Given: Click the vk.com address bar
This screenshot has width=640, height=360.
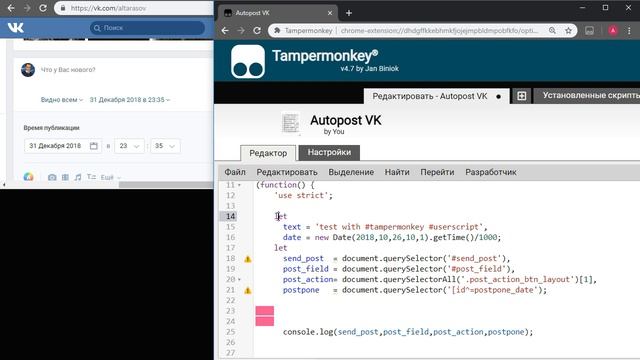Looking at the screenshot, I should coord(135,8).
